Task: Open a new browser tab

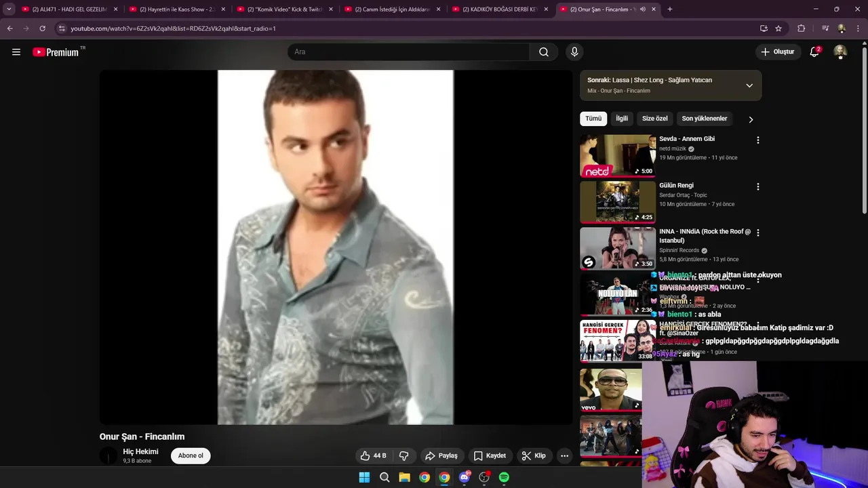Action: pyautogui.click(x=670, y=9)
